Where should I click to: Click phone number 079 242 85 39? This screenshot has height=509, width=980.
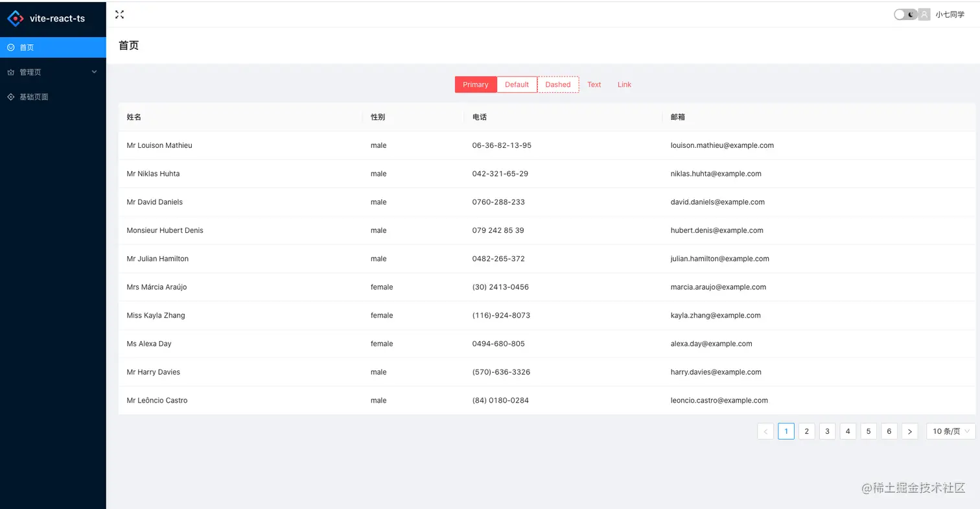point(498,230)
